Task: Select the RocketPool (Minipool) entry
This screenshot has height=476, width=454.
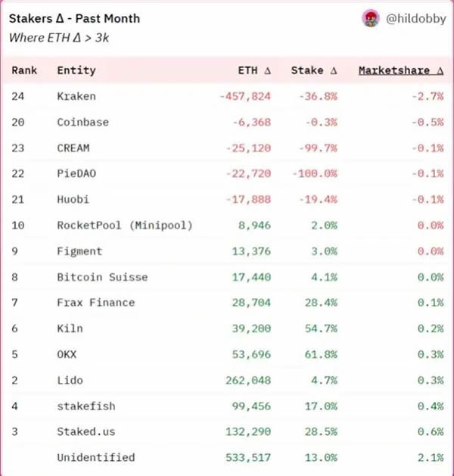Action: (x=125, y=226)
